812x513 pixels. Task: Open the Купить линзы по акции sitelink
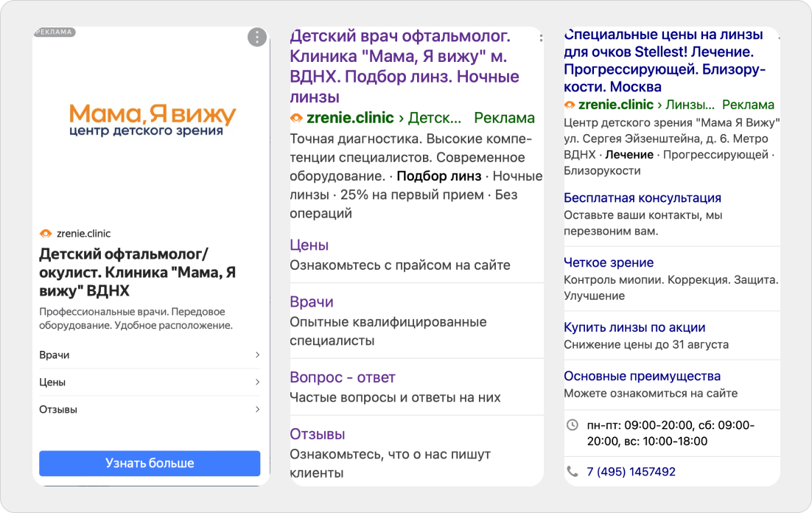[634, 327]
